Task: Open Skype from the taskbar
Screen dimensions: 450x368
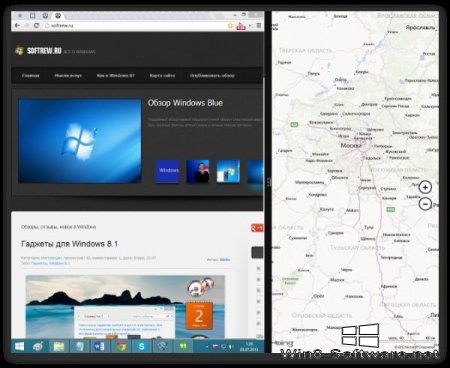Action: [141, 347]
